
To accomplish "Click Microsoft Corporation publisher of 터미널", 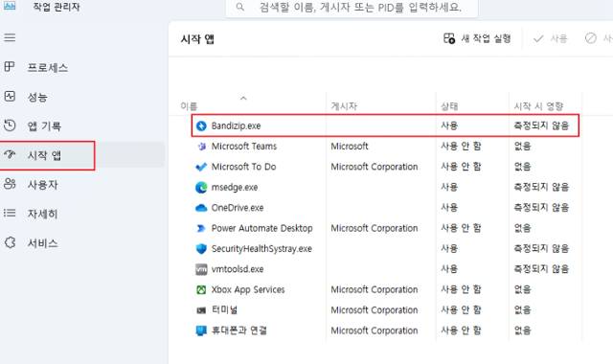I will pos(375,310).
